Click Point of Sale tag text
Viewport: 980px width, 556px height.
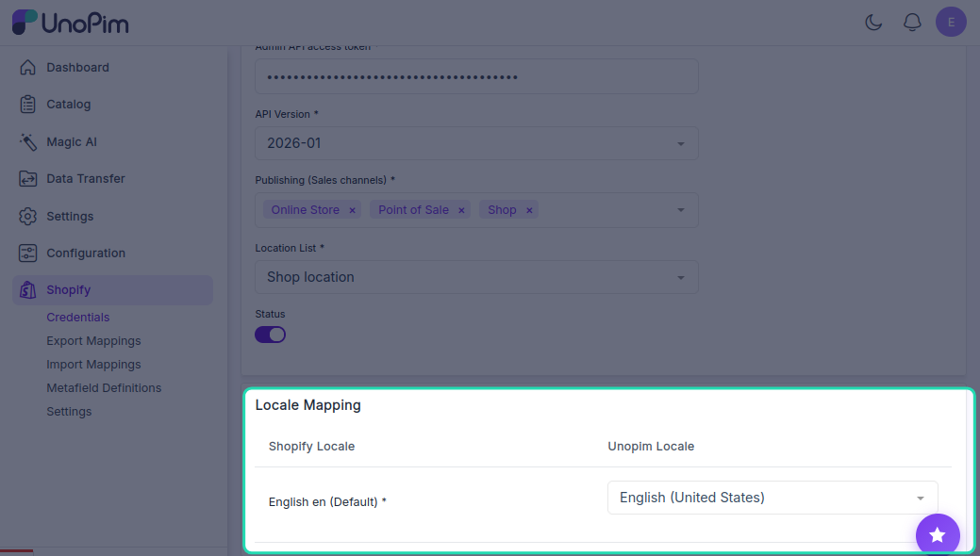click(414, 210)
